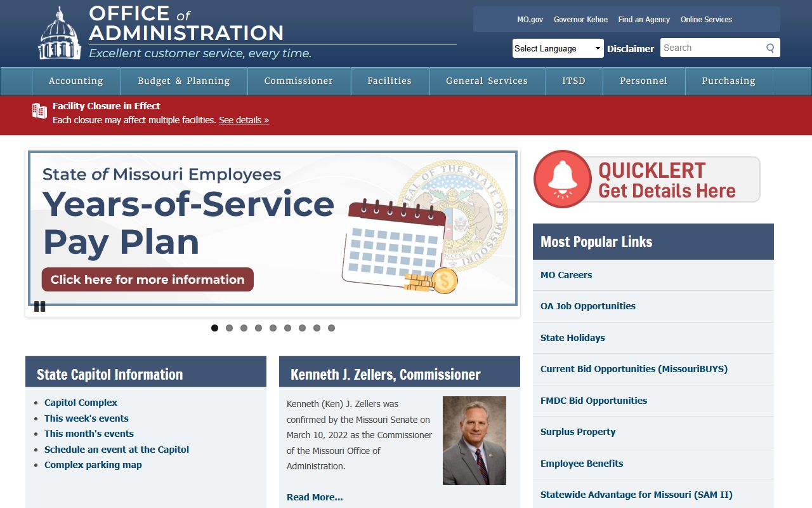Click the Disclaimer link
812x508 pixels.
tap(631, 48)
